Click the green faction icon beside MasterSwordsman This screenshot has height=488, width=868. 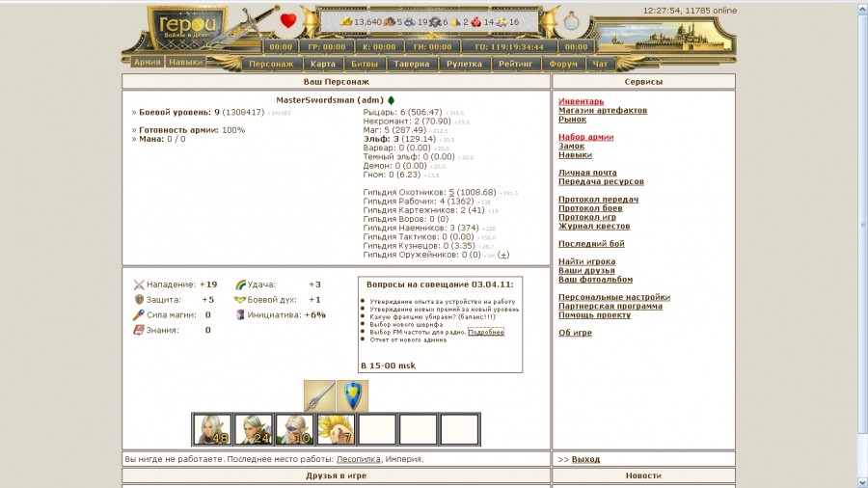392,100
